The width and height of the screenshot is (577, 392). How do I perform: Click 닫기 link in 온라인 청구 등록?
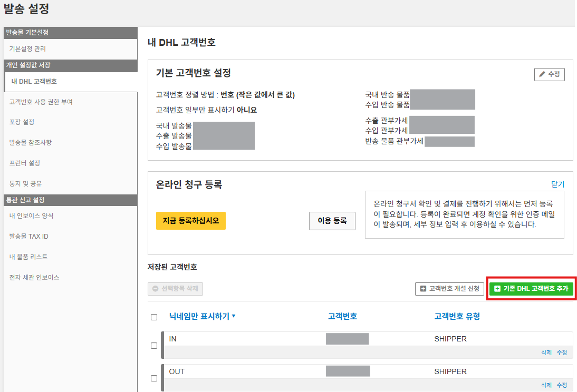(x=557, y=184)
